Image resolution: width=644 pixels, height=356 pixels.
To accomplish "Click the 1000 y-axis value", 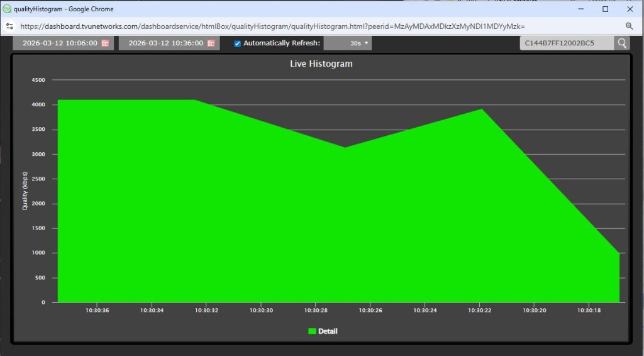I will pos(38,253).
